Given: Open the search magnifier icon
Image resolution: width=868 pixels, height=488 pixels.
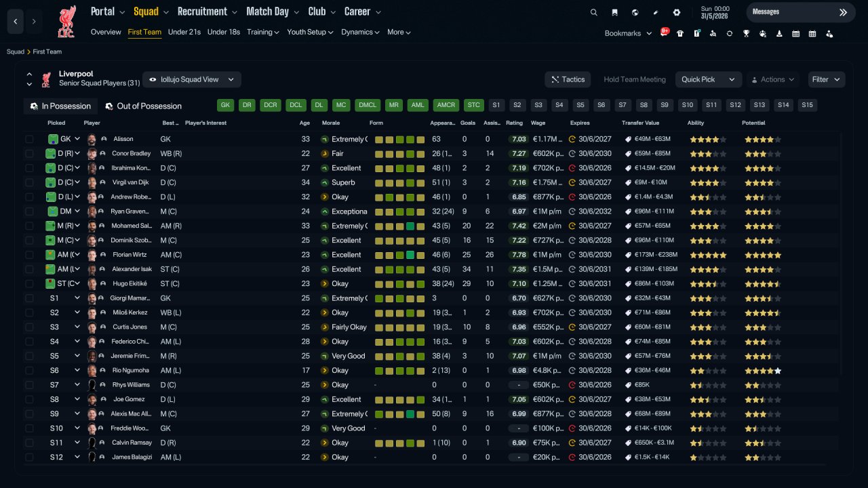Looking at the screenshot, I should (594, 12).
